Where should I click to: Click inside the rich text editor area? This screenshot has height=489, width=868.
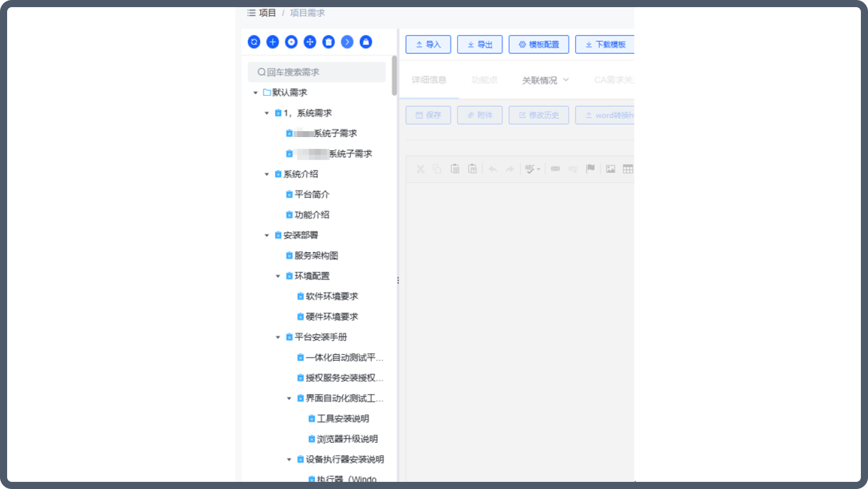[520, 332]
